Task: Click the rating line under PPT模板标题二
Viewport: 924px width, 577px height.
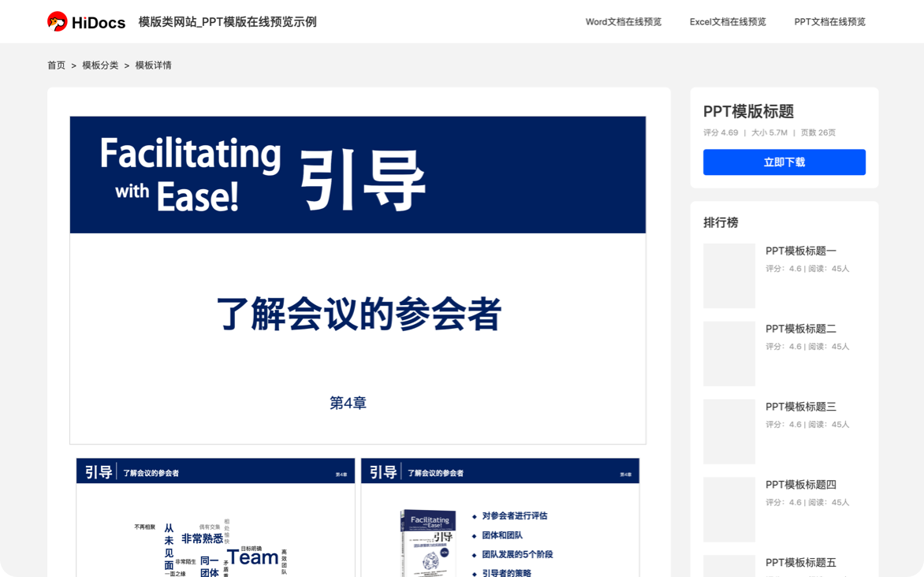Action: (x=807, y=347)
